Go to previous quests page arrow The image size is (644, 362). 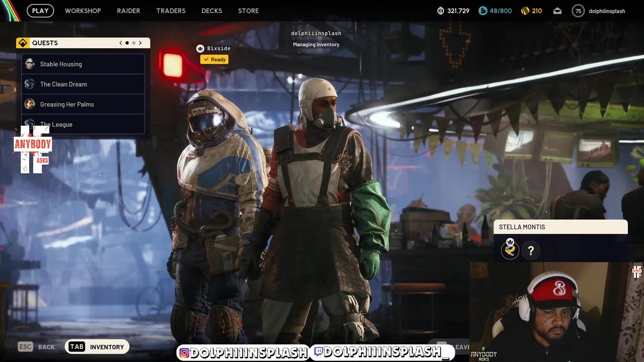pos(121,43)
